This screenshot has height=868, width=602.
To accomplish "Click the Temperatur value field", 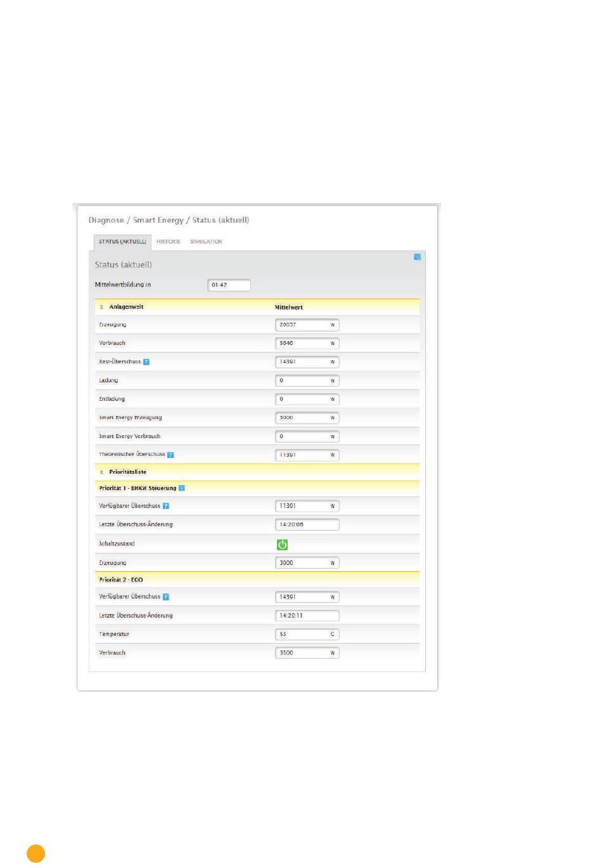I will (307, 634).
